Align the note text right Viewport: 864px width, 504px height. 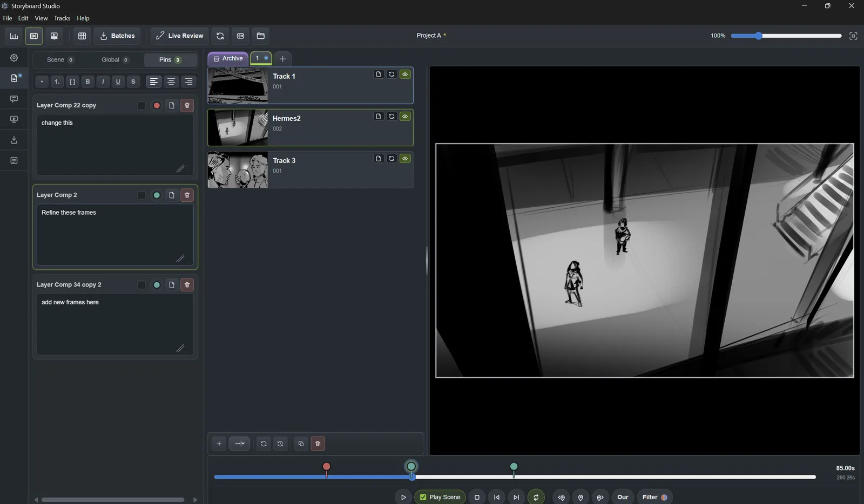tap(188, 81)
